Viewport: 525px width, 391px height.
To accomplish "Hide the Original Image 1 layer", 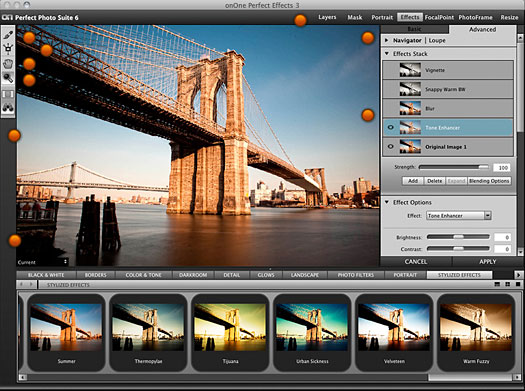I will click(x=390, y=147).
